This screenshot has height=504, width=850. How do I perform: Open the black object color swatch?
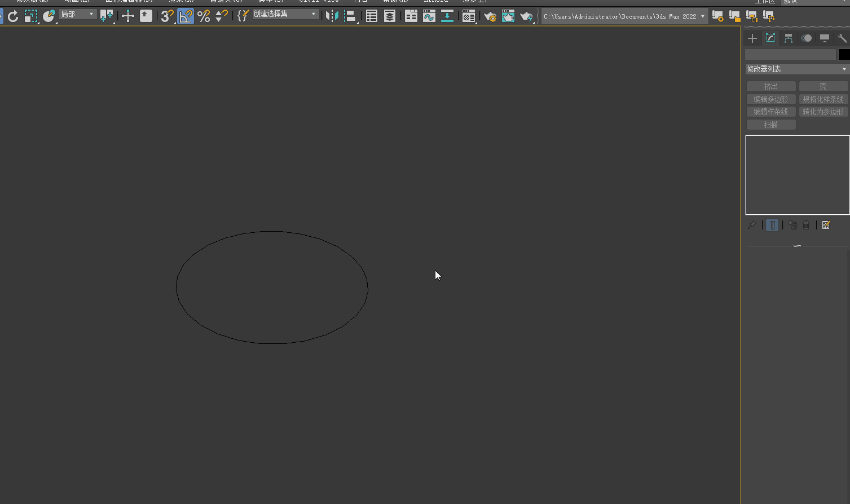tap(844, 55)
